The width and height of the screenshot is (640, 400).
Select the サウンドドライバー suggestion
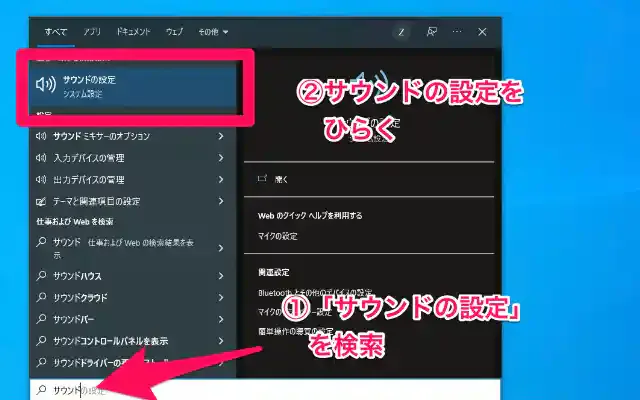pyautogui.click(x=133, y=362)
